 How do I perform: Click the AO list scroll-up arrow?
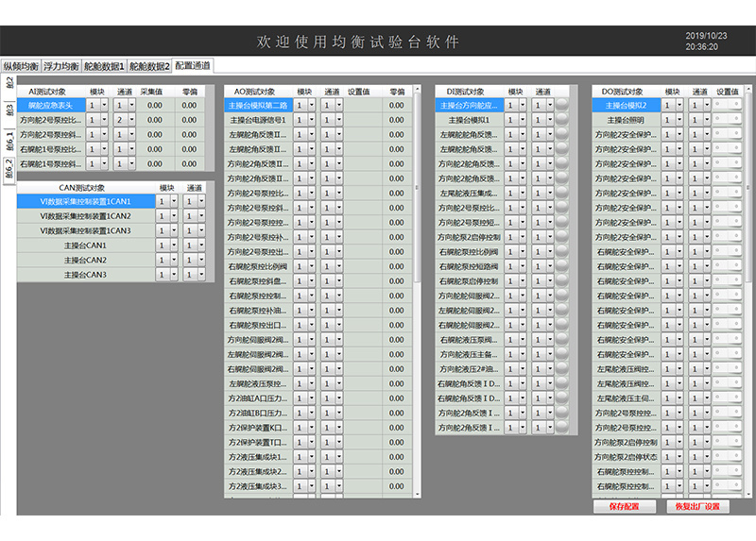point(418,91)
